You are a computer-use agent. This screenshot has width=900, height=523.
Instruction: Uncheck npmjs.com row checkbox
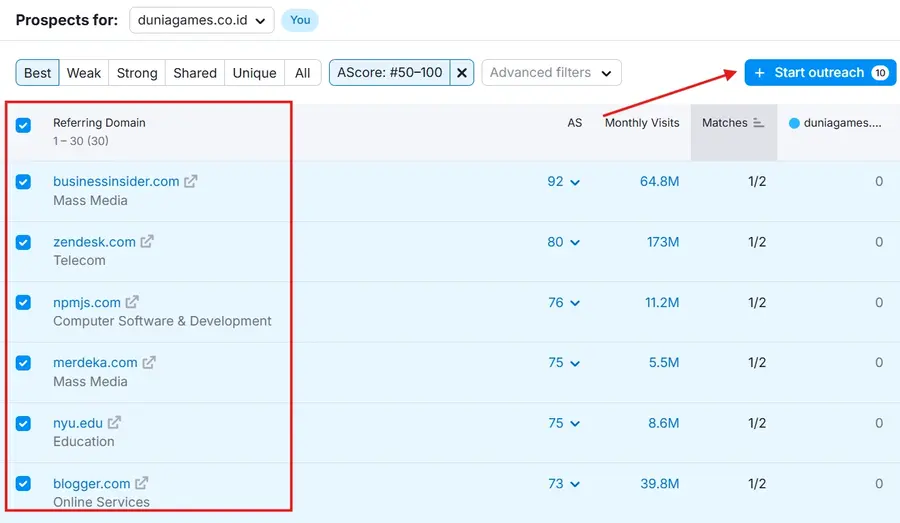(23, 303)
